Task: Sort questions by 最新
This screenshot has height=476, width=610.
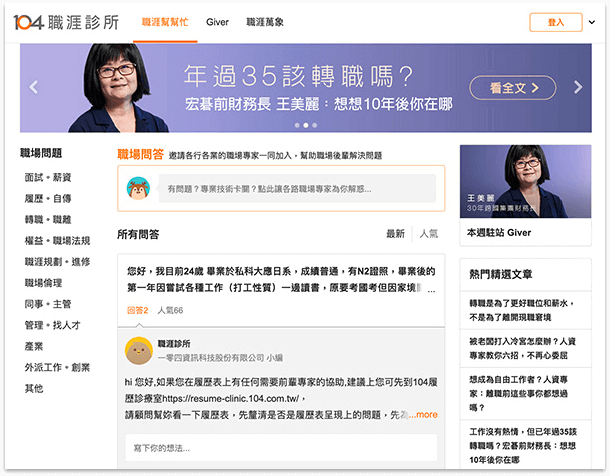Action: point(395,234)
